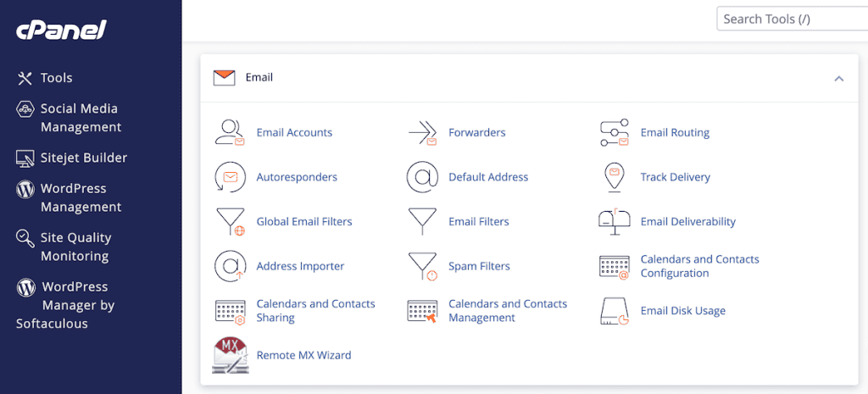Click the Default Address at-sign icon
The width and height of the screenshot is (868, 394).
pyautogui.click(x=422, y=177)
